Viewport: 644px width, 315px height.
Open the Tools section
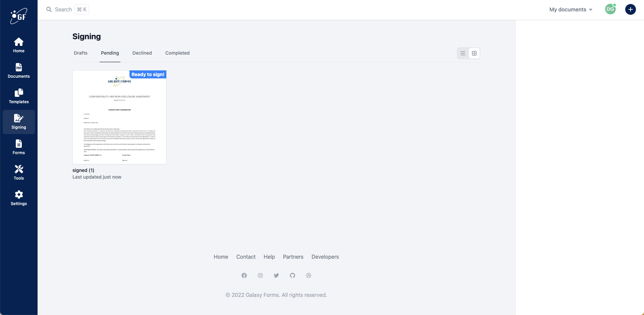click(x=19, y=173)
